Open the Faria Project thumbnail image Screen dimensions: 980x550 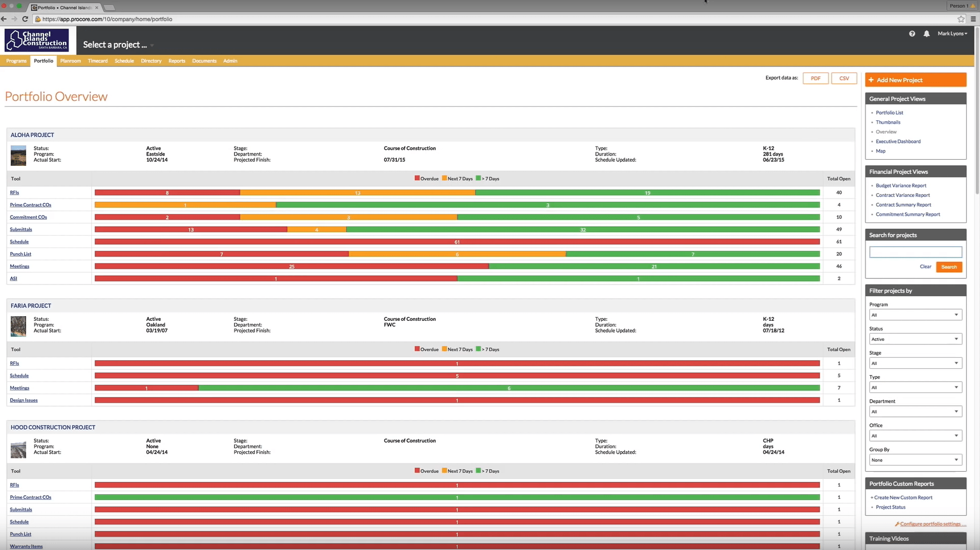click(x=18, y=326)
